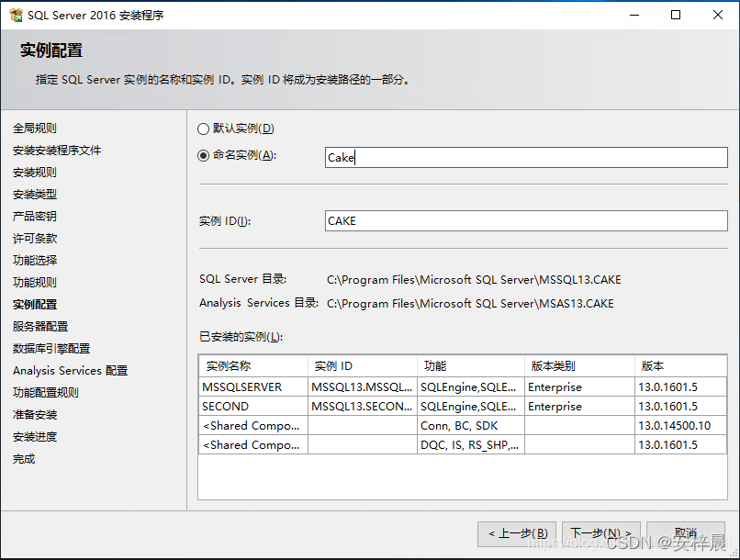The image size is (740, 560).
Task: Select the 安装进度 step in sidebar
Action: (x=35, y=437)
